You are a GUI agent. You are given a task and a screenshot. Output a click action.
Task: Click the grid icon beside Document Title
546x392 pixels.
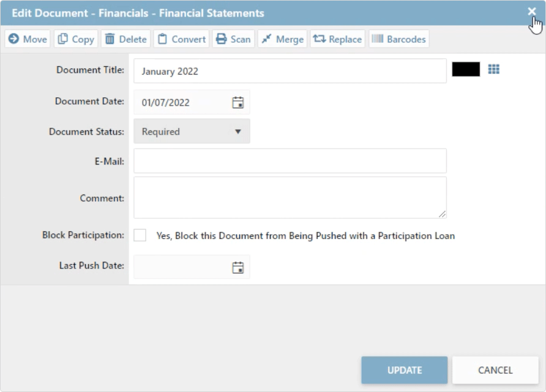tap(493, 70)
